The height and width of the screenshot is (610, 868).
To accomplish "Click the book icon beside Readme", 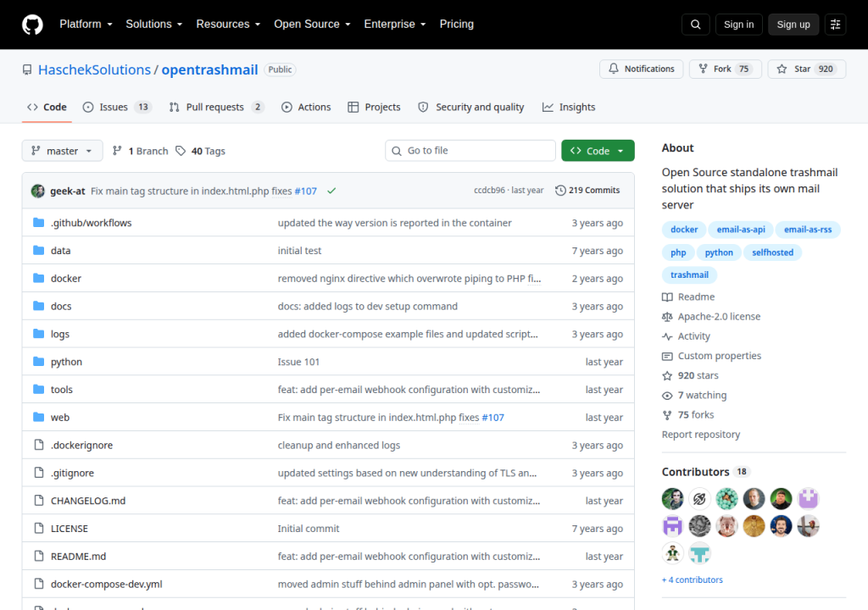I will tap(668, 297).
